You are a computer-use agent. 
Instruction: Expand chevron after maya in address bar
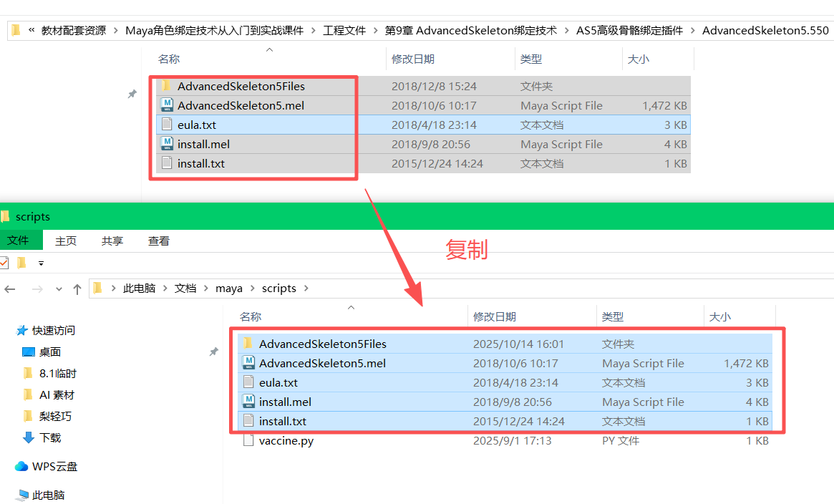(252, 288)
